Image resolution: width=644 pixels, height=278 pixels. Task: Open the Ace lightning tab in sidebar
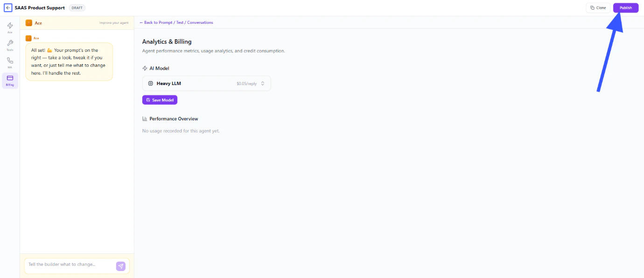pyautogui.click(x=10, y=28)
